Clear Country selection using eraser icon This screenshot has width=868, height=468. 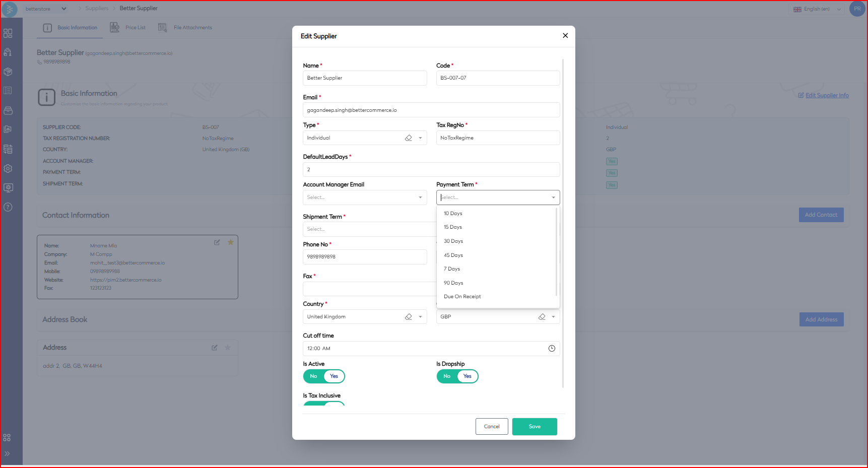point(409,317)
